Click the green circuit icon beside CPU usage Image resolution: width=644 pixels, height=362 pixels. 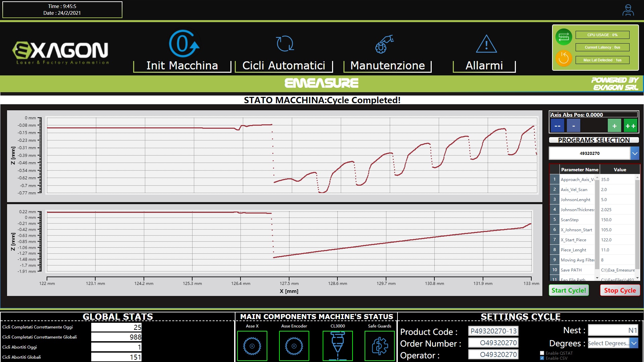(563, 37)
